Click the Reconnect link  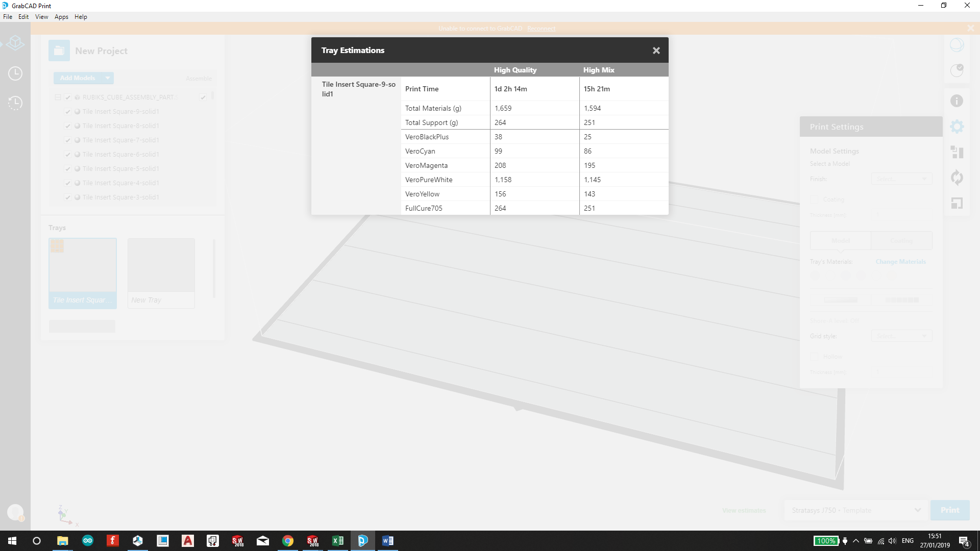pos(541,29)
